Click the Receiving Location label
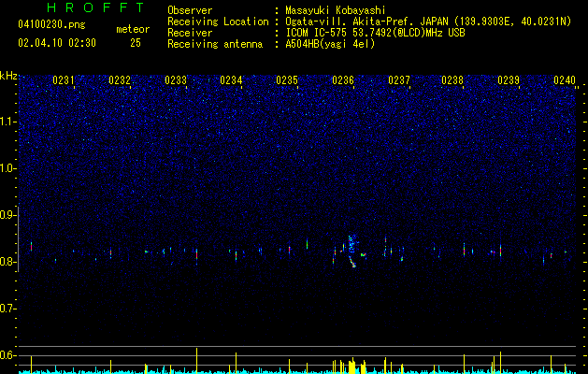This screenshot has height=374, width=588. [218, 22]
